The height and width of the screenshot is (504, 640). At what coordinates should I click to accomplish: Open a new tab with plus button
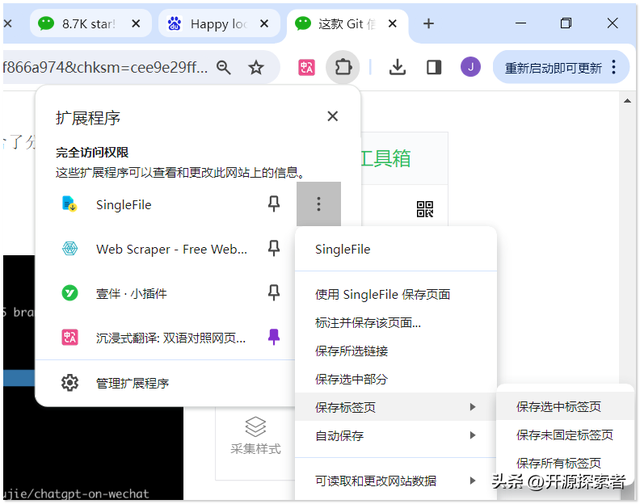pyautogui.click(x=428, y=24)
